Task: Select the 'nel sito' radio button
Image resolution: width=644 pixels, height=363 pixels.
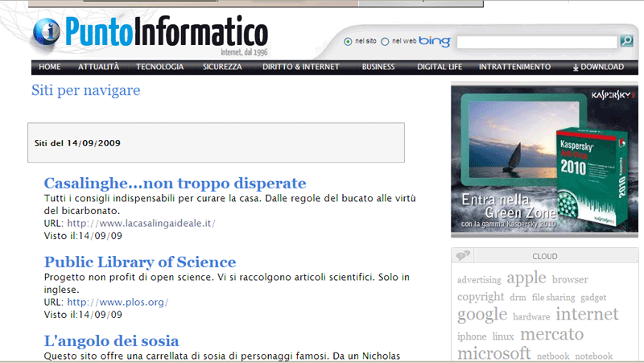Action: point(348,42)
